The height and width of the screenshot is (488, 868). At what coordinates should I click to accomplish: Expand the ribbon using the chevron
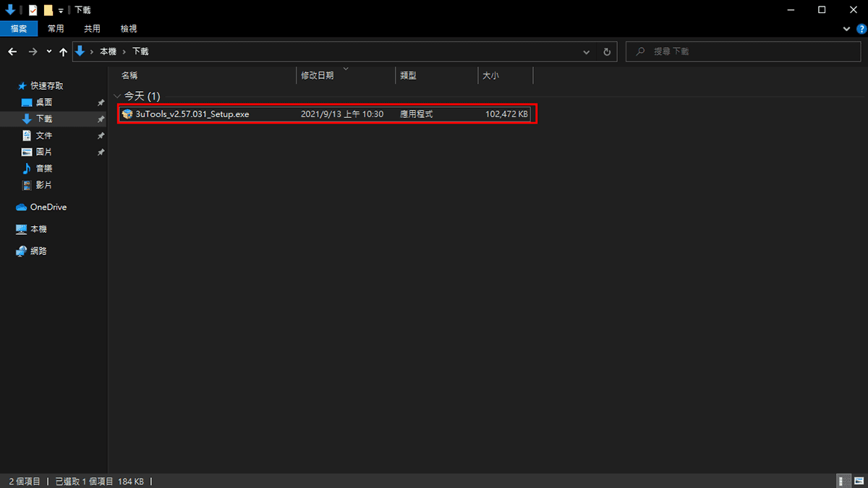[848, 29]
